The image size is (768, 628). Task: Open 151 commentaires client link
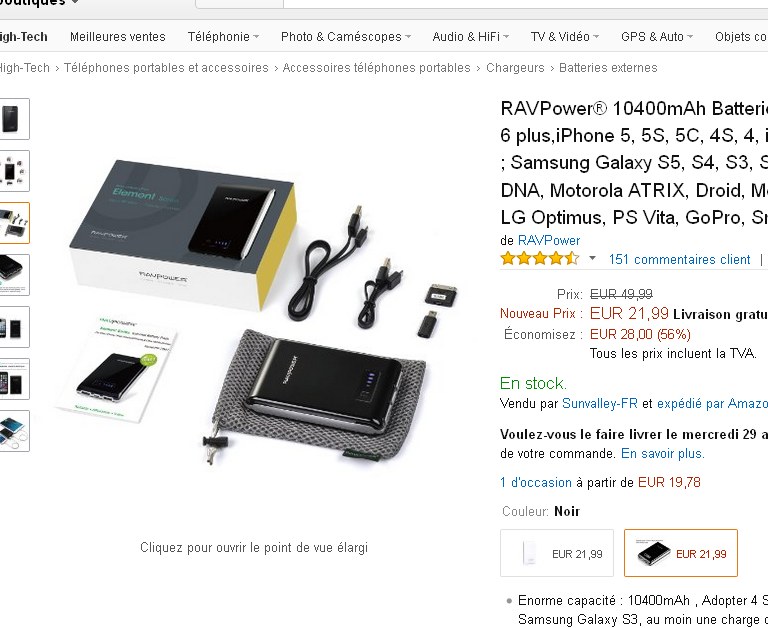679,259
